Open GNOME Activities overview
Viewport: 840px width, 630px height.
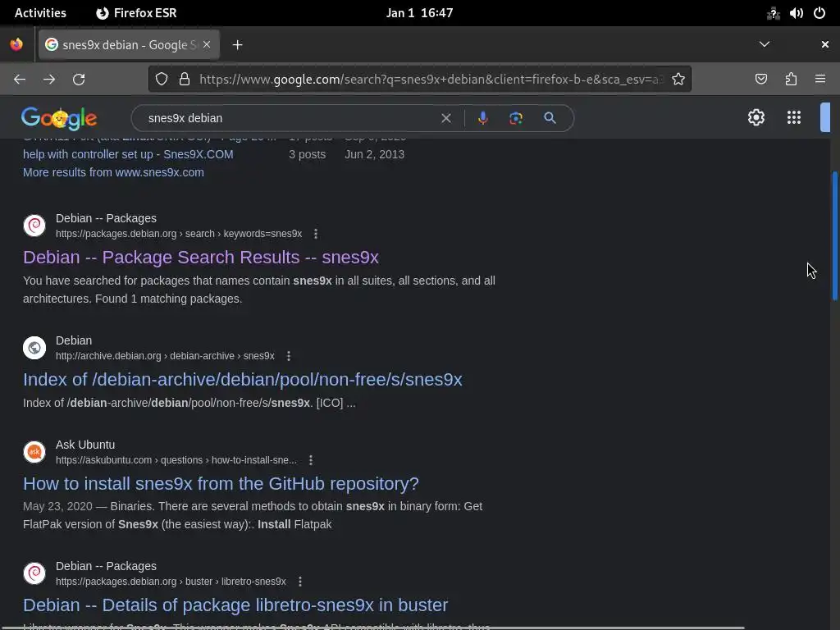[40, 13]
